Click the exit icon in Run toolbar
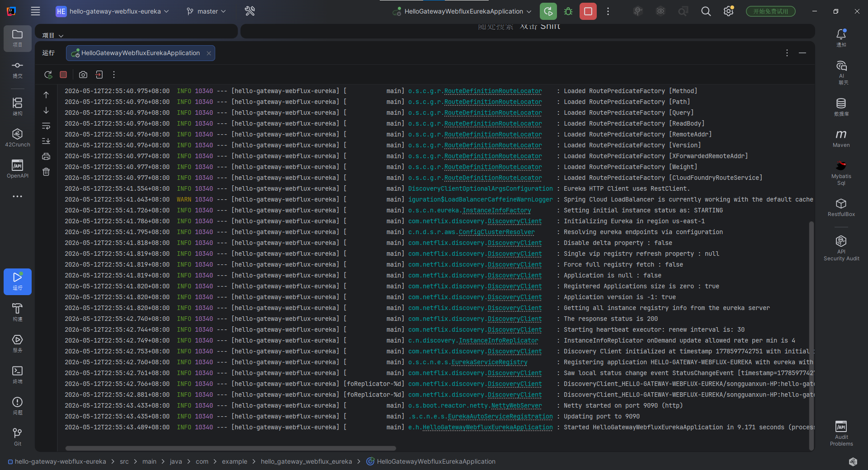This screenshot has width=868, height=470. (99, 75)
